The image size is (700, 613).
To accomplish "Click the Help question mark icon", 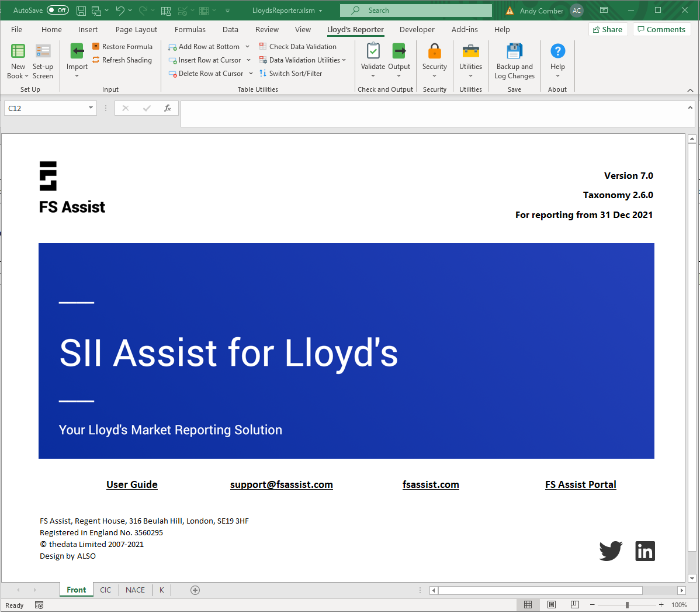I will [x=557, y=51].
